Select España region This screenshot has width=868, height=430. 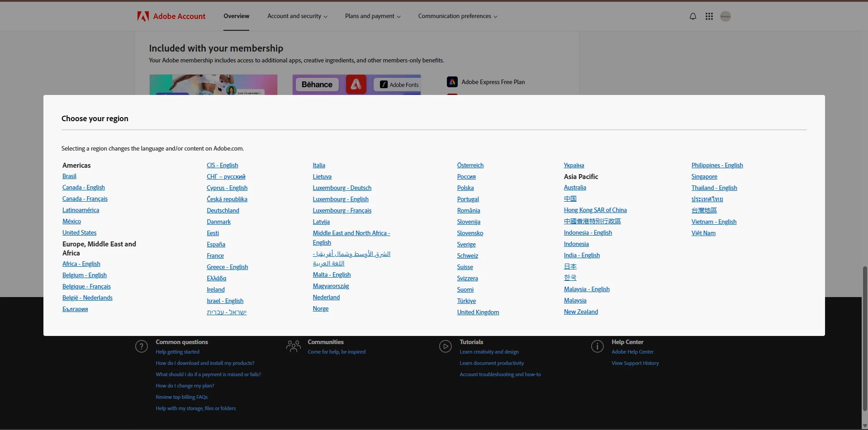click(x=216, y=245)
